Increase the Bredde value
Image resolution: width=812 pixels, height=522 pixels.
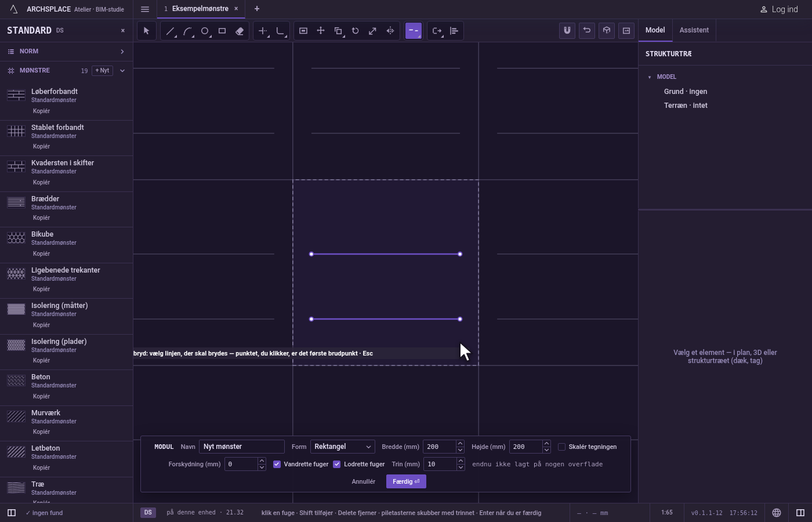coord(460,444)
